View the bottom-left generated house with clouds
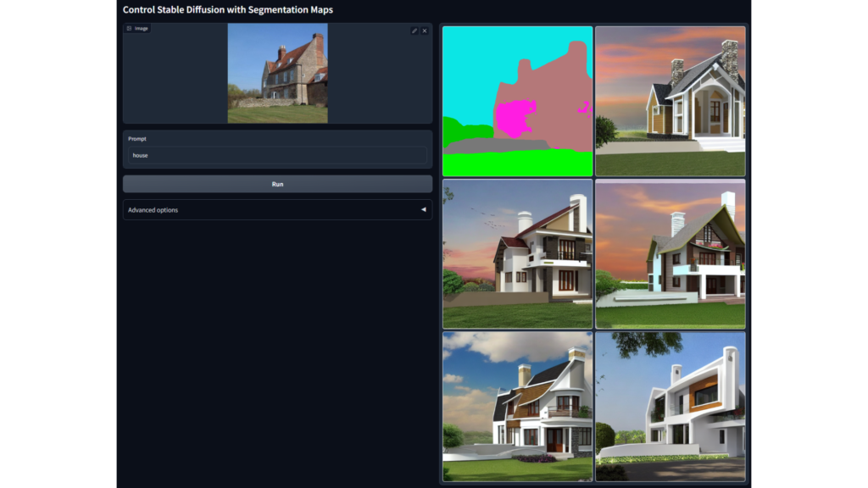The height and width of the screenshot is (488, 868). tap(517, 407)
